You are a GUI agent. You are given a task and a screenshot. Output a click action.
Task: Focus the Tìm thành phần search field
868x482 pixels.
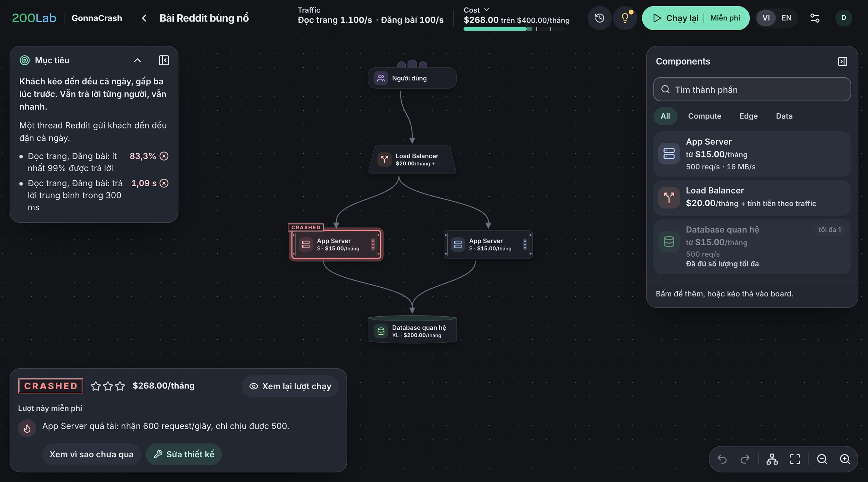(x=752, y=89)
